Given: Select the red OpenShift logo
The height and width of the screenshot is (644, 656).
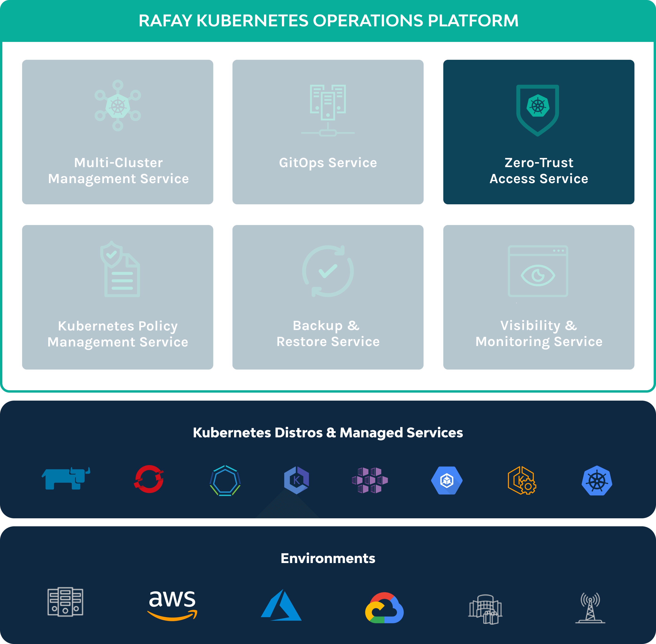Looking at the screenshot, I should coord(149,479).
